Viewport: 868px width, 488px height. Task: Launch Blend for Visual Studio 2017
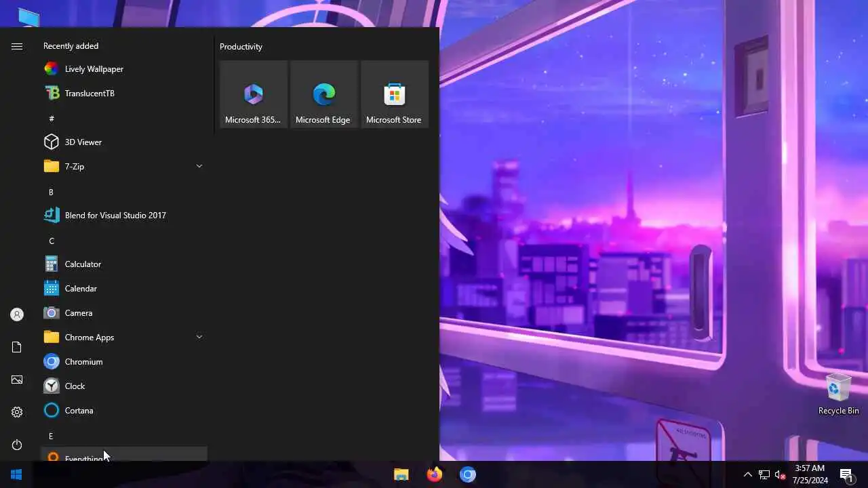[124, 216]
